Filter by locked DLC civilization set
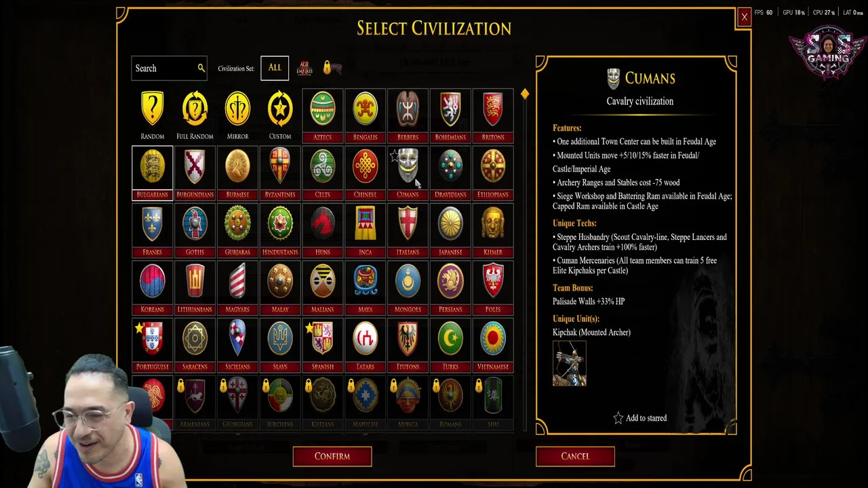Screen dimensions: 868x488 point(332,68)
